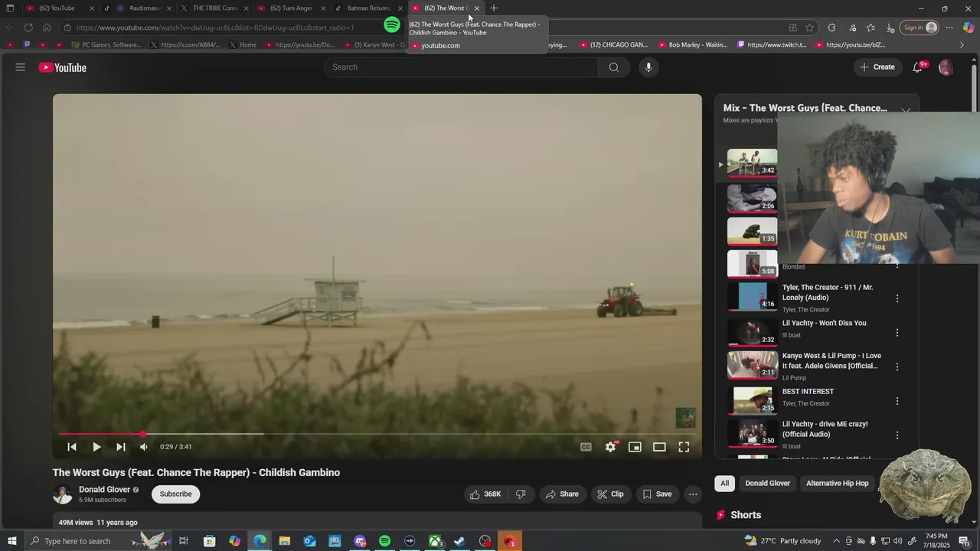
Task: Add page to favorites with star icon
Action: point(809,28)
